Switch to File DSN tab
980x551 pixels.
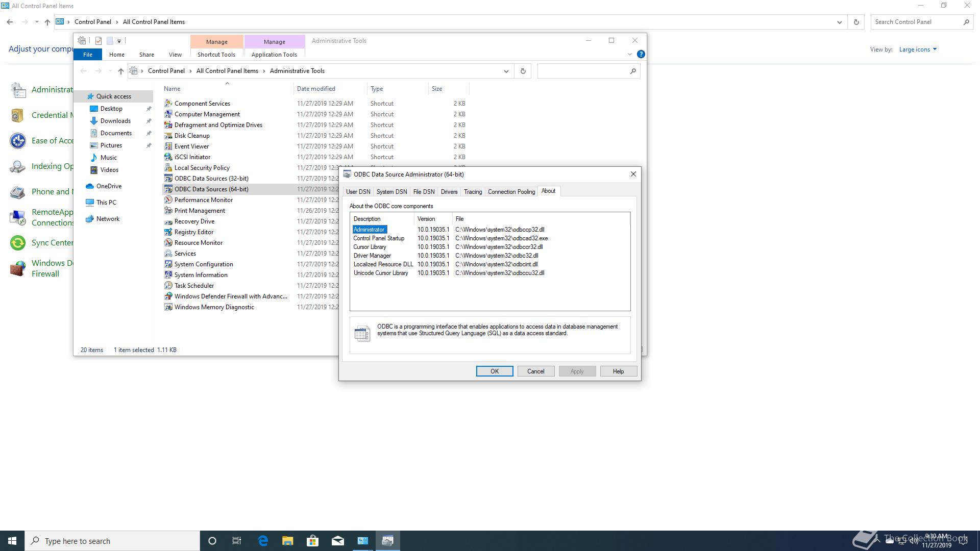[x=424, y=192]
